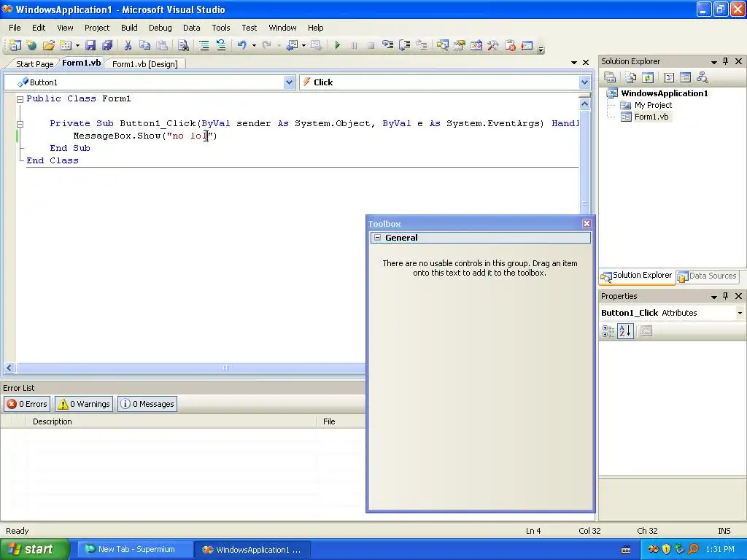Click the Copy toolbar icon

[145, 45]
